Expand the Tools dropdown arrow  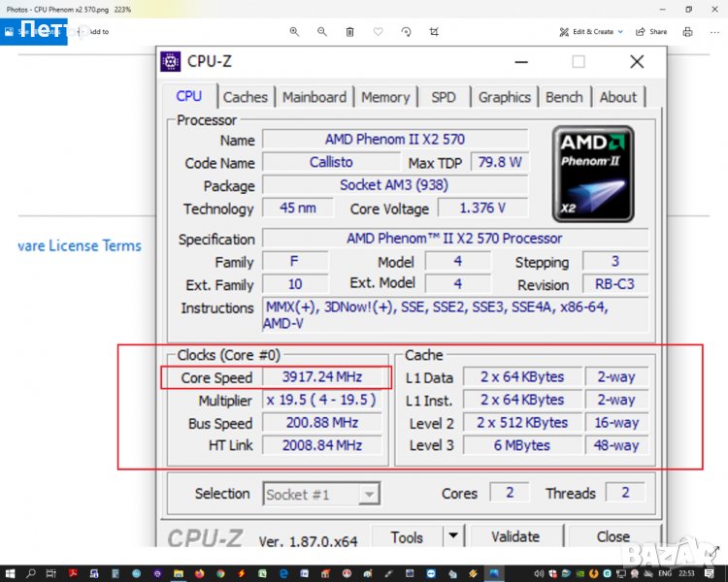coord(453,536)
